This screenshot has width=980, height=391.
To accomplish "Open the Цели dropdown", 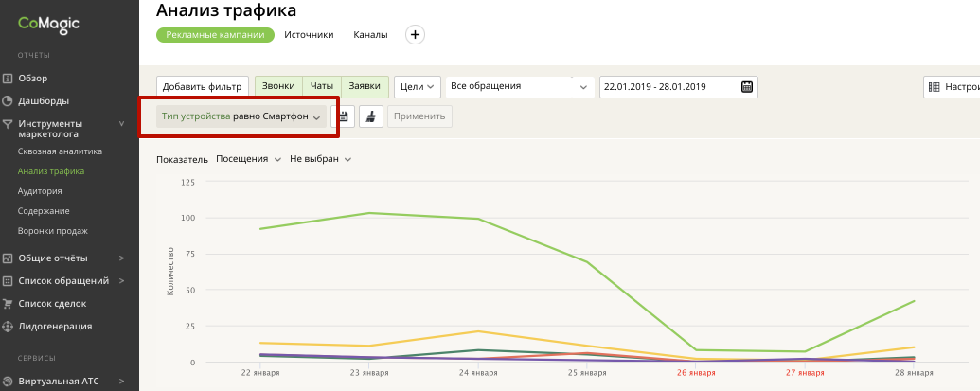I will (x=417, y=87).
